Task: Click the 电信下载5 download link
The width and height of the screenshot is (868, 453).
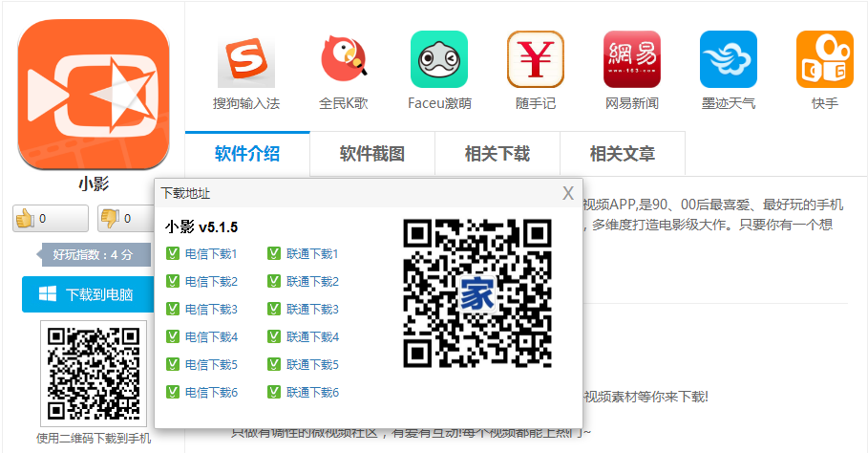Action: tap(211, 364)
